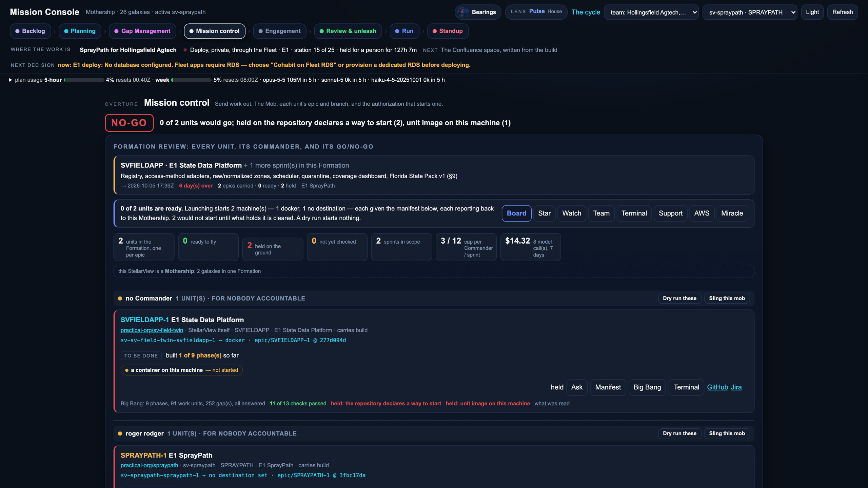Click the week plan usage bar
This screenshot has width=868, height=488.
click(191, 80)
